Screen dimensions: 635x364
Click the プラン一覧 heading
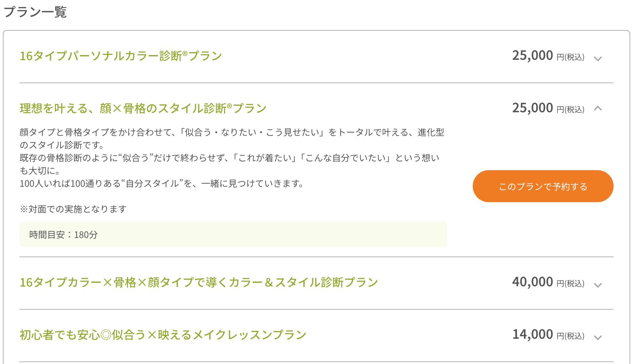tap(35, 12)
